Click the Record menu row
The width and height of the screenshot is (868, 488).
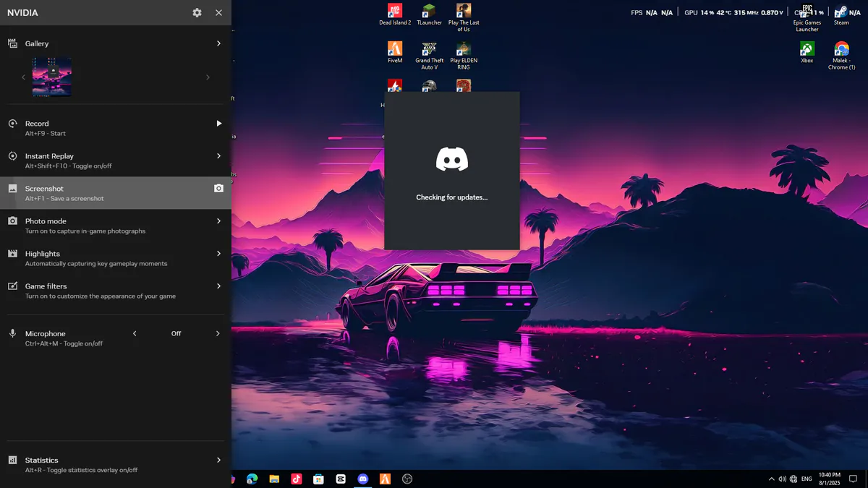(x=116, y=128)
